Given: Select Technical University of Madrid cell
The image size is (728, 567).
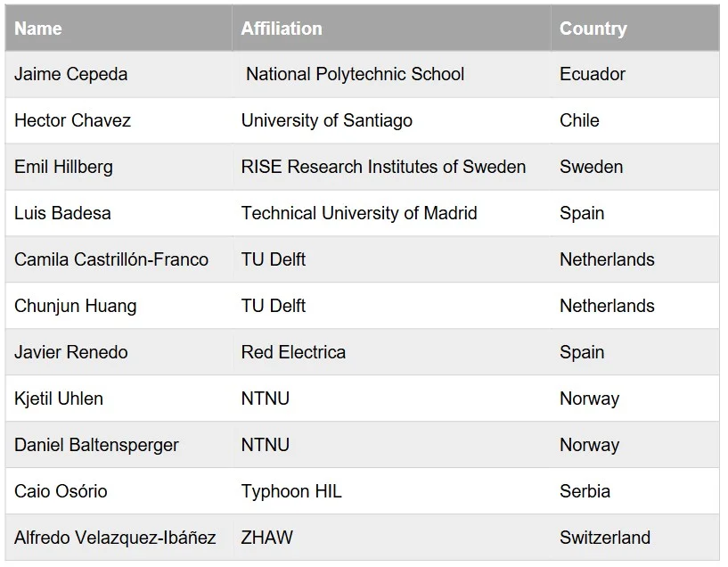Looking at the screenshot, I should pos(391,213).
